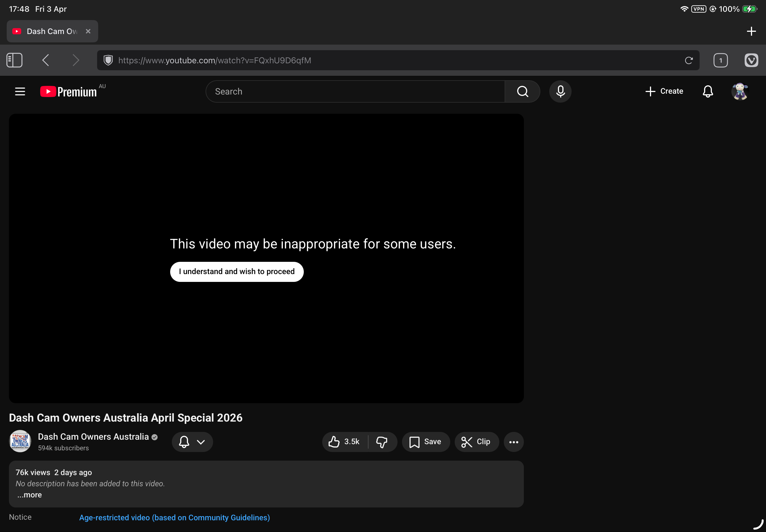This screenshot has height=532, width=766.
Task: Click the search magnifier button
Action: click(x=522, y=91)
